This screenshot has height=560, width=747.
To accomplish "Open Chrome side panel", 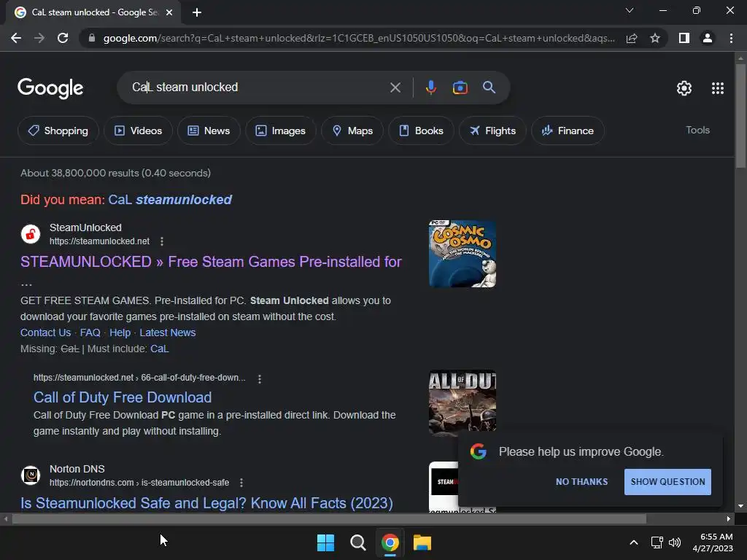I will (684, 38).
